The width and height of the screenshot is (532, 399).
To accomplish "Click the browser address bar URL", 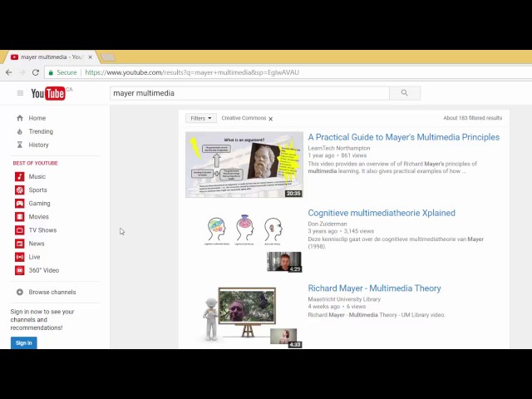I will click(x=192, y=72).
